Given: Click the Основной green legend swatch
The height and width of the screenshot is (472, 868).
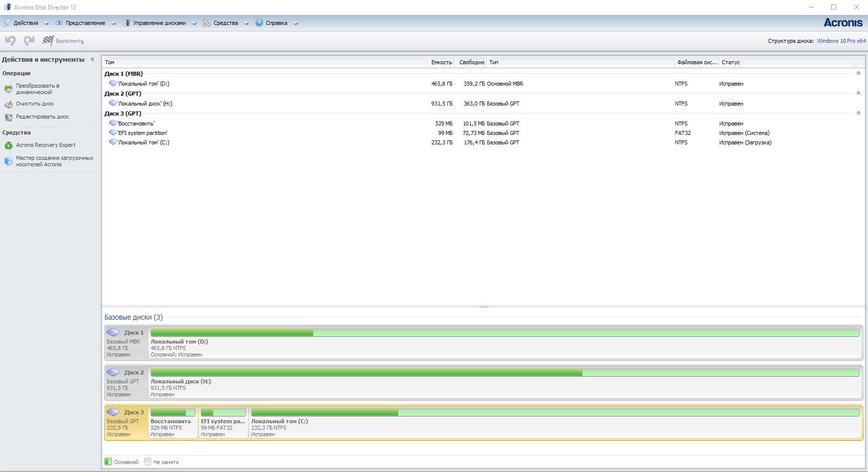Looking at the screenshot, I should click(108, 462).
